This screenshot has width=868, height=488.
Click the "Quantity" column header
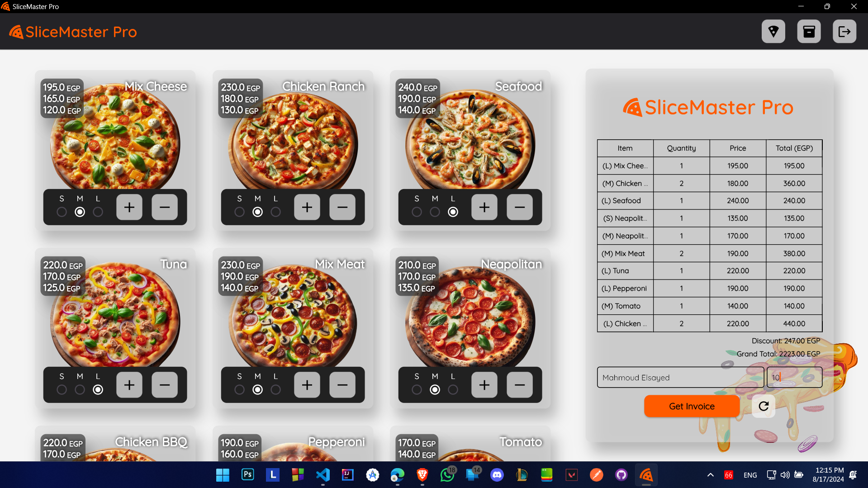click(681, 148)
